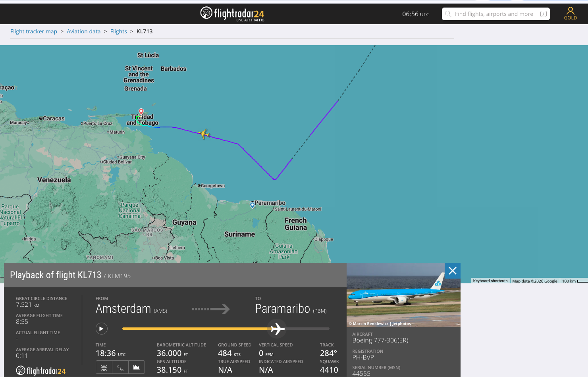Open the Gold account profile icon
588x377 pixels.
click(x=571, y=13)
